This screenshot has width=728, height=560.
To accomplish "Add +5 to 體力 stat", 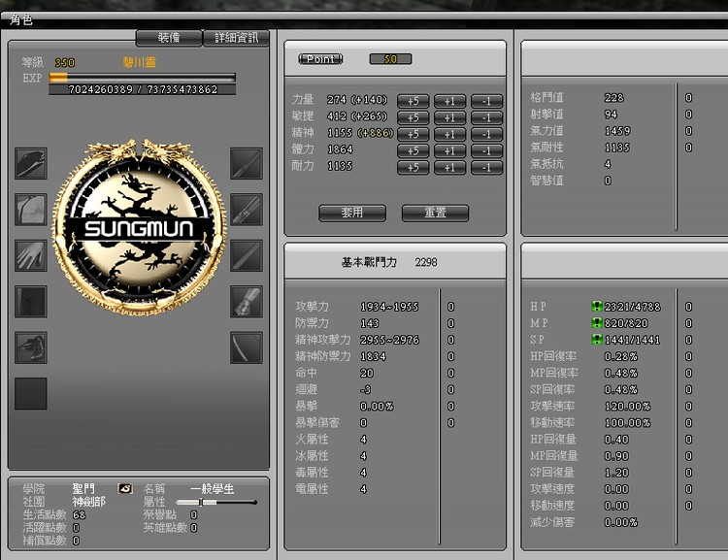I will (x=413, y=150).
